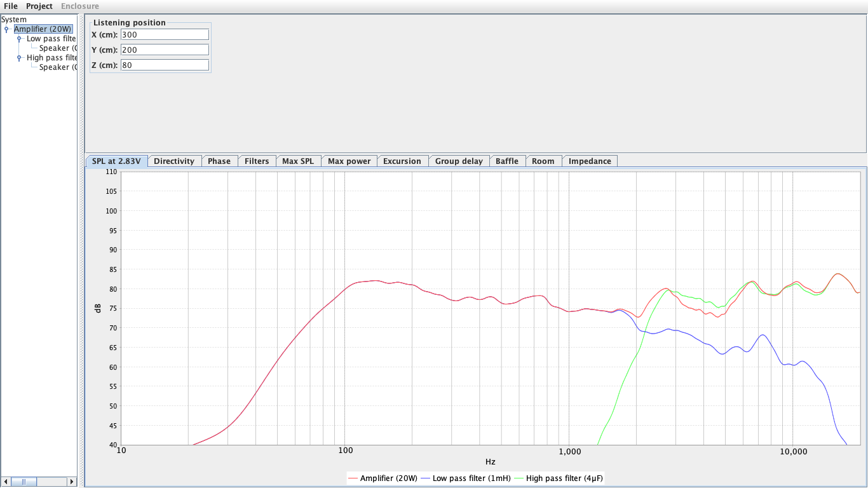Switch to the Directivity tab
The width and height of the screenshot is (868, 488).
[174, 161]
